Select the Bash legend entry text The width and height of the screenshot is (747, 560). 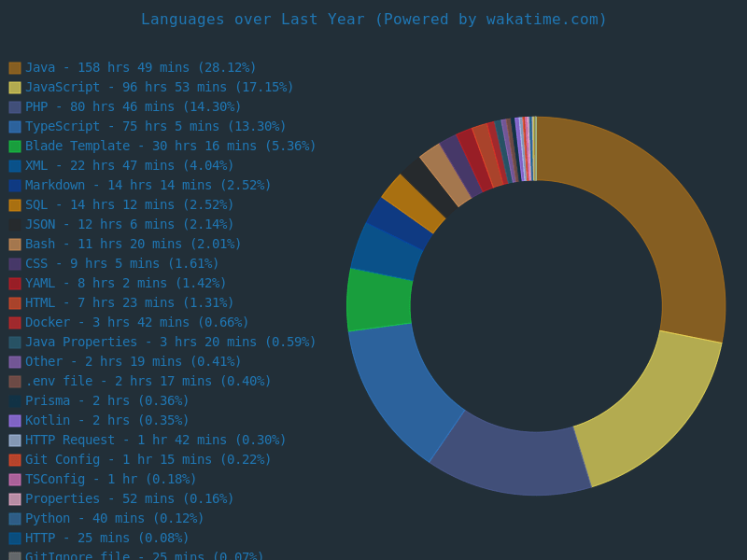[133, 244]
